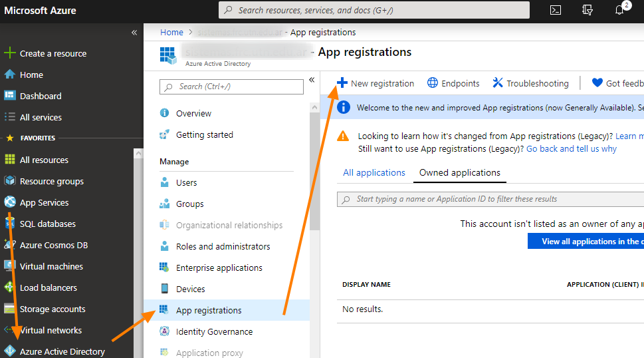Open Load balancers in sidebar
This screenshot has width=644, height=358.
click(49, 287)
